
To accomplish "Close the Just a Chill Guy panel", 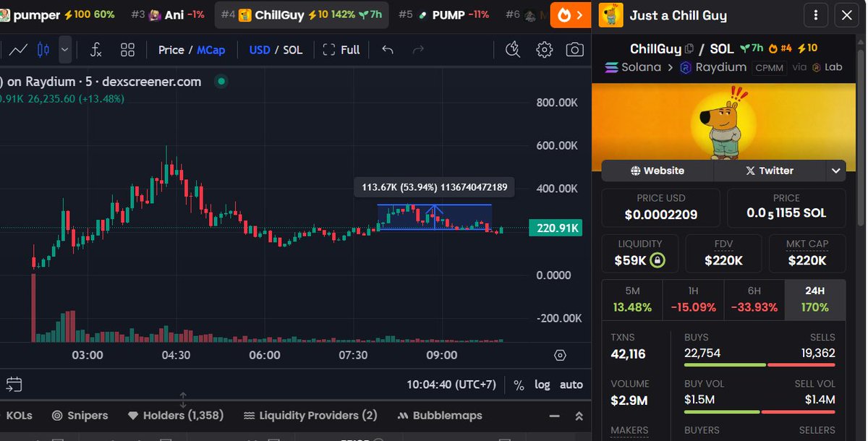I will coord(847,15).
